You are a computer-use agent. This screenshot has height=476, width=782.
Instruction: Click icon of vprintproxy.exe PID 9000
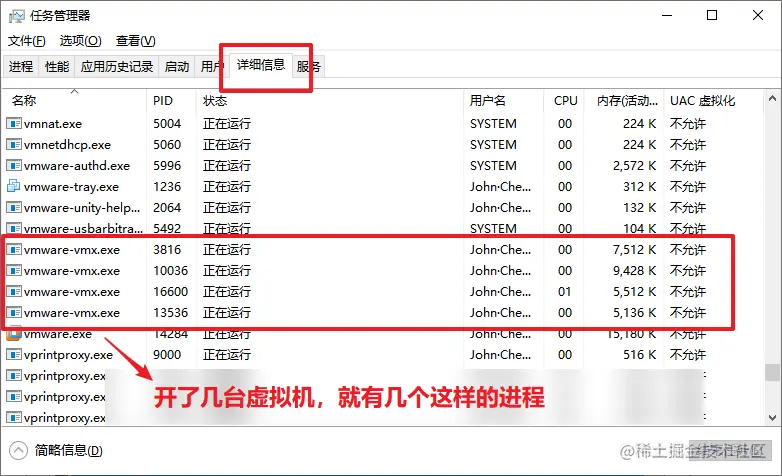13,354
